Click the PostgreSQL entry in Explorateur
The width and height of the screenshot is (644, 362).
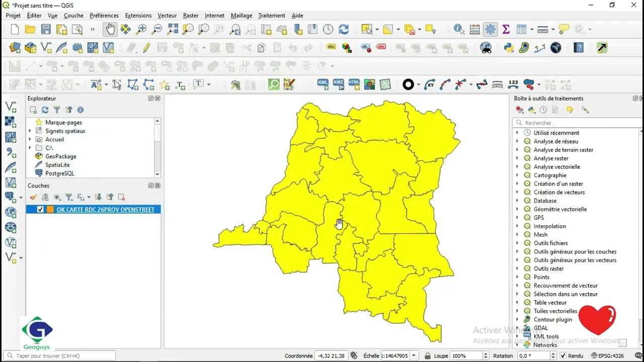(60, 173)
